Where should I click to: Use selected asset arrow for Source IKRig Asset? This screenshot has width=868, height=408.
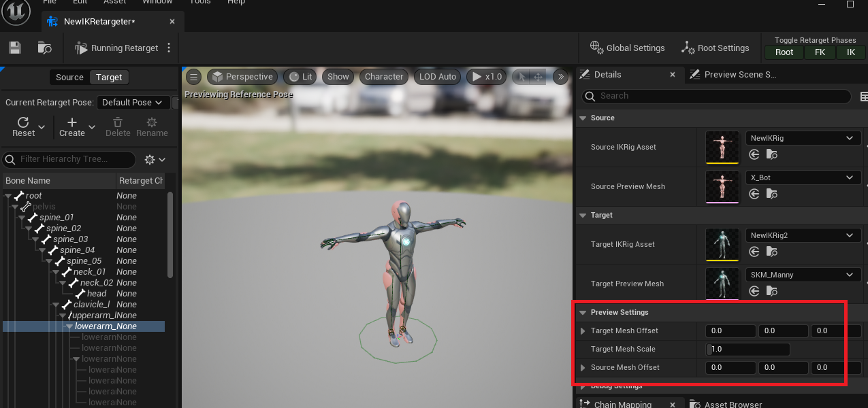click(754, 155)
